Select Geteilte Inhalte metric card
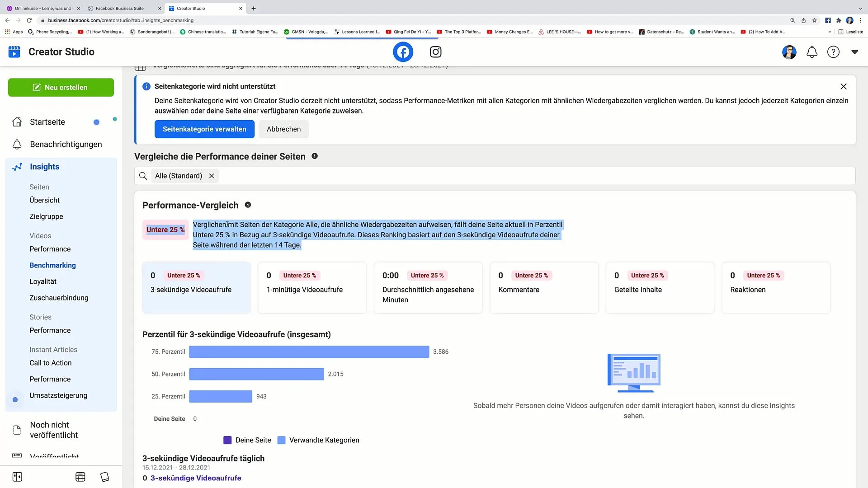The image size is (868, 488). click(660, 287)
